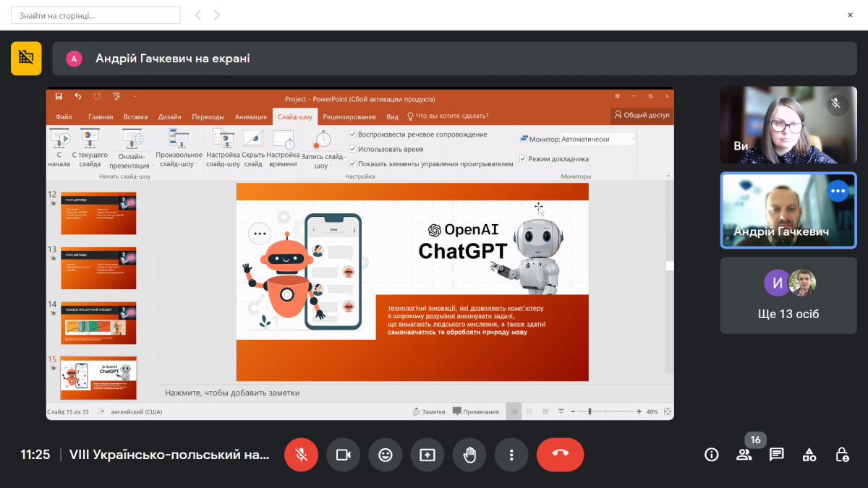
Task: Click the английский (США) language indicator
Action: [137, 411]
